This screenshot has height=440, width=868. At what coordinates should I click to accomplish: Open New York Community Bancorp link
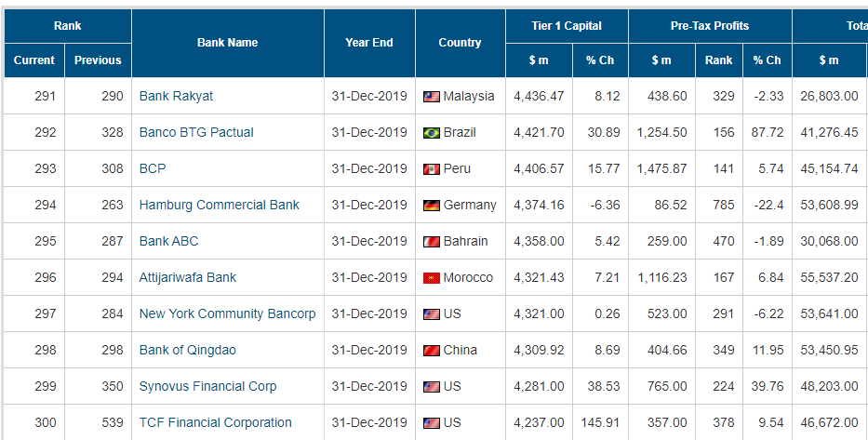coord(227,313)
